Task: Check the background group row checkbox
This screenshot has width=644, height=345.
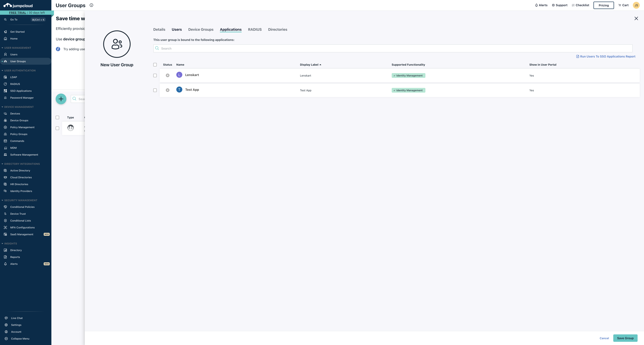Action: click(x=57, y=128)
